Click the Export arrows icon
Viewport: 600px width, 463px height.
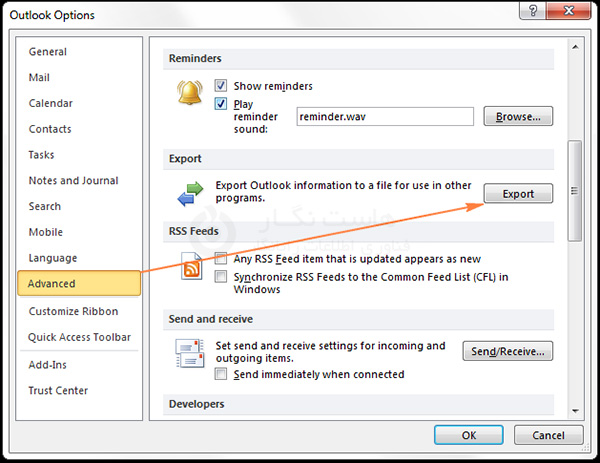coord(189,193)
